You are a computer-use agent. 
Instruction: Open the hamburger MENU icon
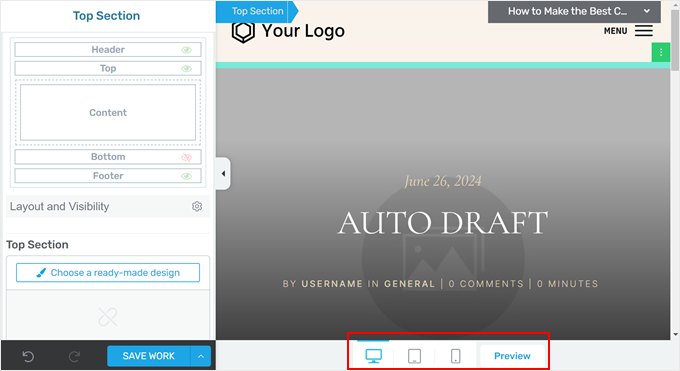[x=644, y=31]
